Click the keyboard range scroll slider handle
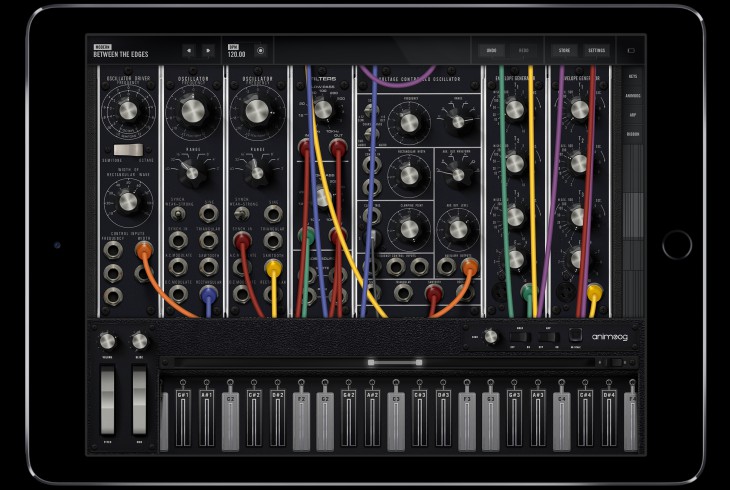730x490 pixels. point(396,362)
